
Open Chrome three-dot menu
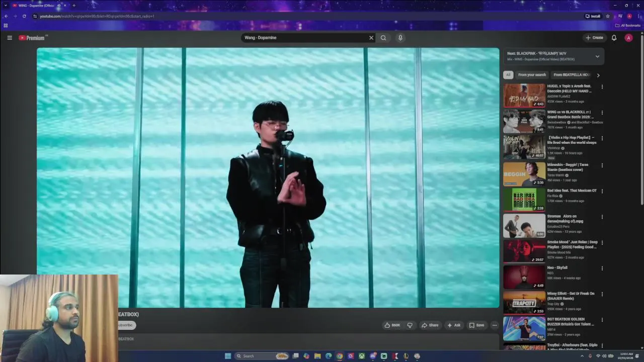[638, 16]
